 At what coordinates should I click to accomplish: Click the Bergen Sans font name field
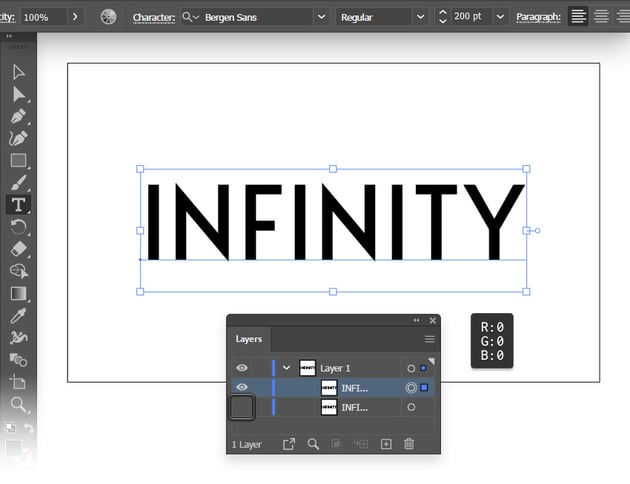point(256,17)
